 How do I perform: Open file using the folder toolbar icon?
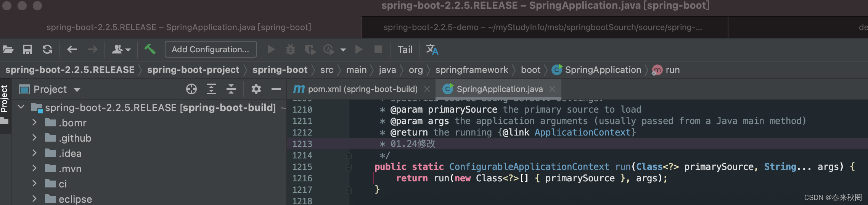click(x=8, y=49)
